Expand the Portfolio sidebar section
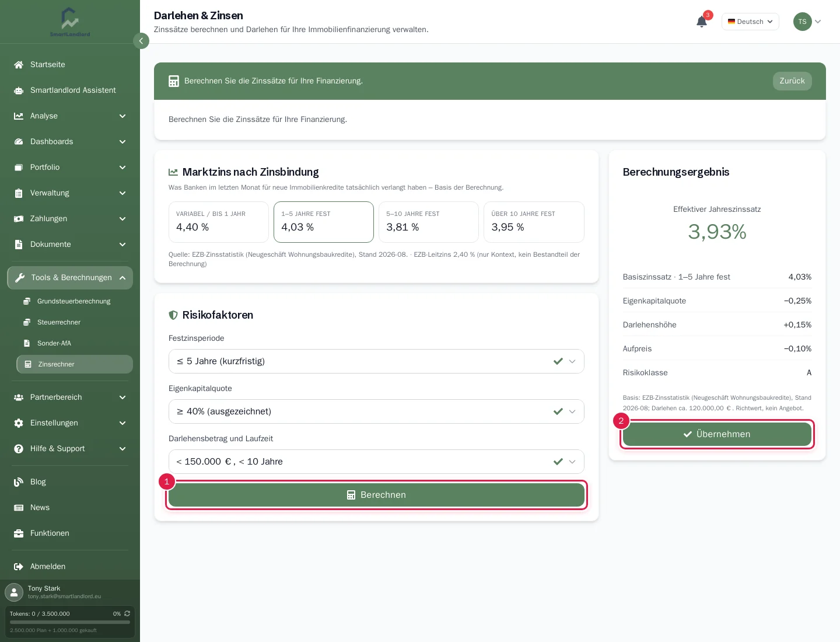 click(70, 168)
